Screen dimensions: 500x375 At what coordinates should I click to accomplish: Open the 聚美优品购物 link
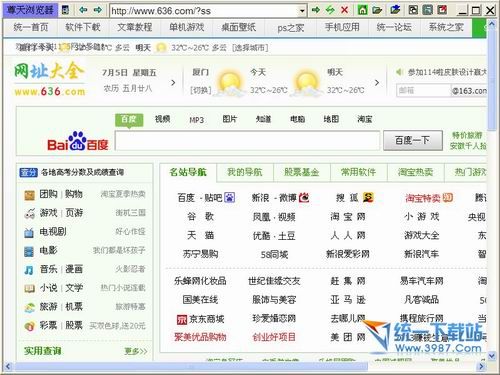click(200, 337)
